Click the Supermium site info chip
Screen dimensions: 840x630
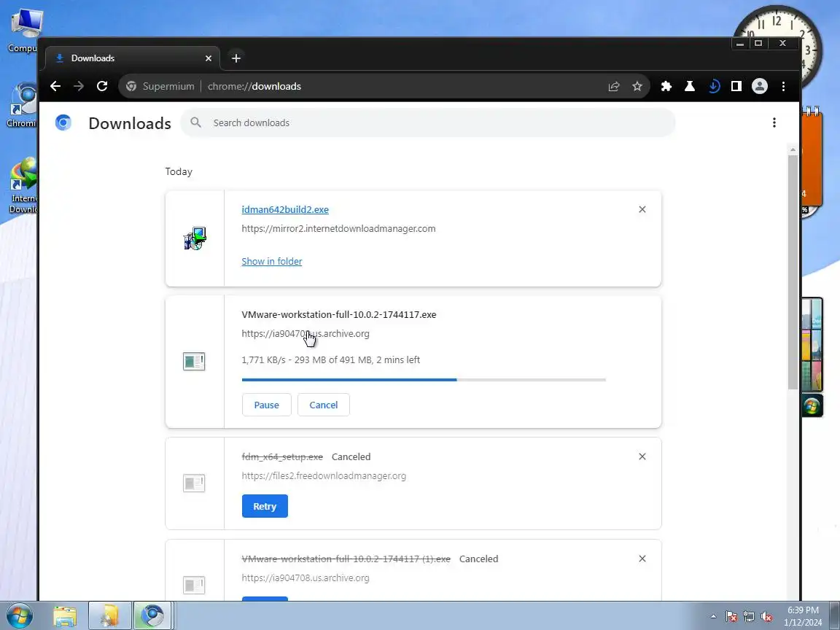[x=160, y=86]
